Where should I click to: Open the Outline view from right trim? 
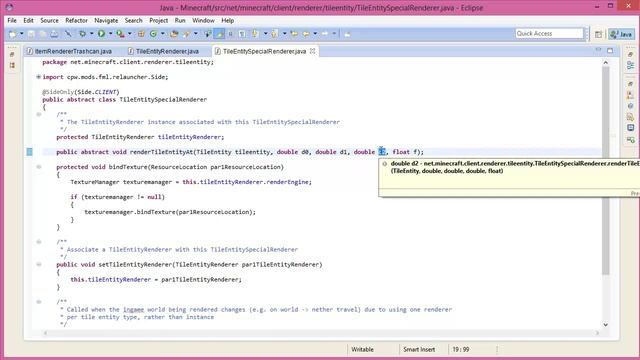[631, 65]
